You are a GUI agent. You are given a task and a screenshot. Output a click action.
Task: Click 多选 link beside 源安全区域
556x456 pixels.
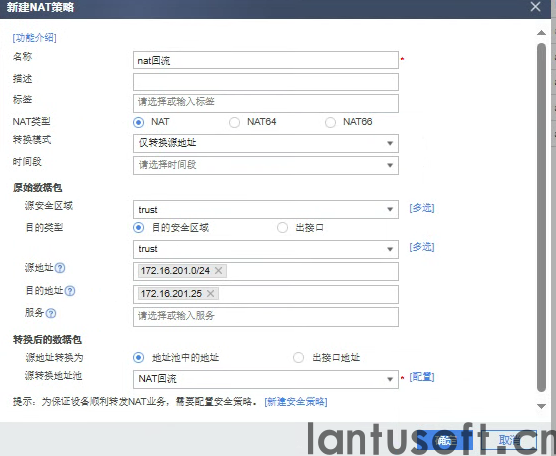(x=422, y=208)
